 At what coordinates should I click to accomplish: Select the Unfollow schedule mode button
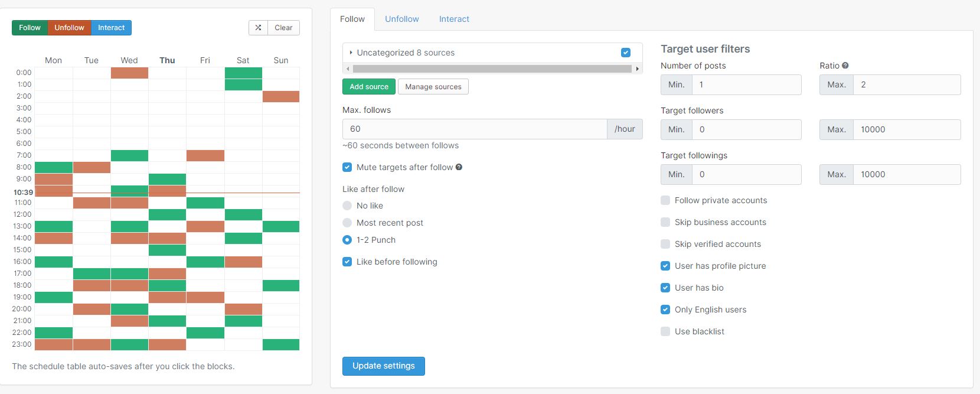tap(69, 28)
